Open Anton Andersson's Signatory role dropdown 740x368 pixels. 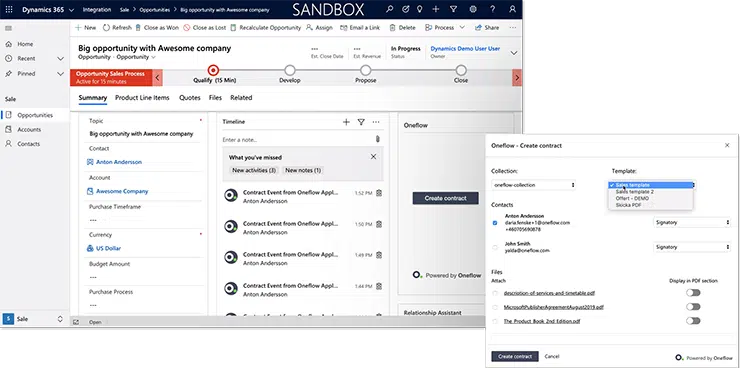(692, 222)
